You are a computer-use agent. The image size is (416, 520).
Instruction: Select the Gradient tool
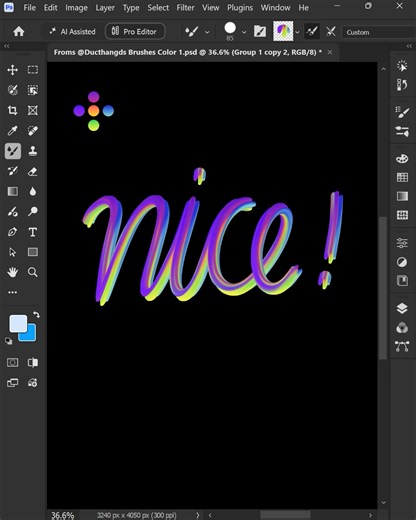(x=13, y=191)
